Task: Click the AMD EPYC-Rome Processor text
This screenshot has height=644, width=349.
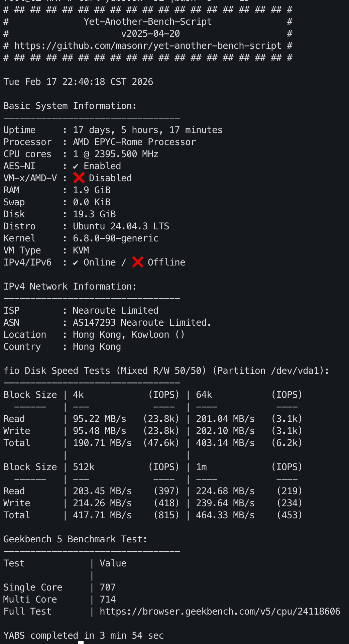Action: point(134,142)
